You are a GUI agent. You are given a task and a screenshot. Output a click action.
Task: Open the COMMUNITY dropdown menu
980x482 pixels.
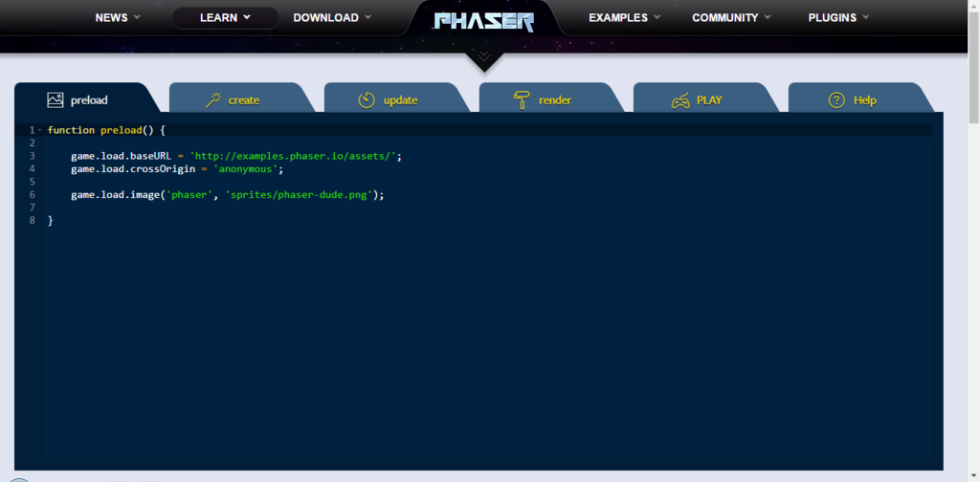731,17
